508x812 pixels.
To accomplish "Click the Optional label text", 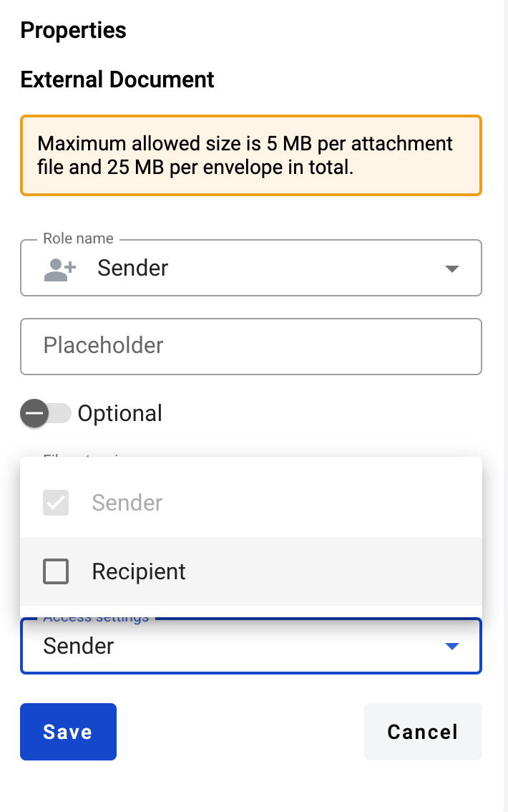I will point(119,413).
